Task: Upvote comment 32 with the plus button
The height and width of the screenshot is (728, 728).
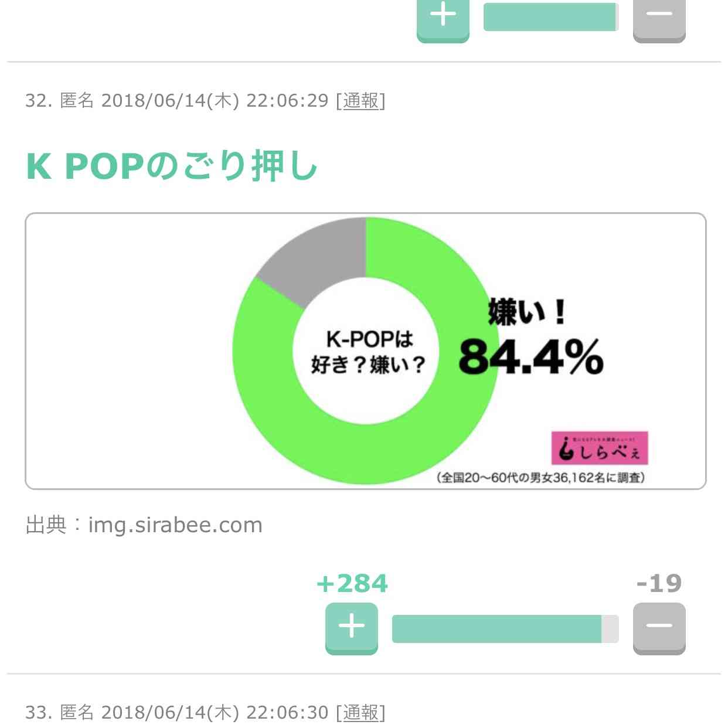Action: 352,627
